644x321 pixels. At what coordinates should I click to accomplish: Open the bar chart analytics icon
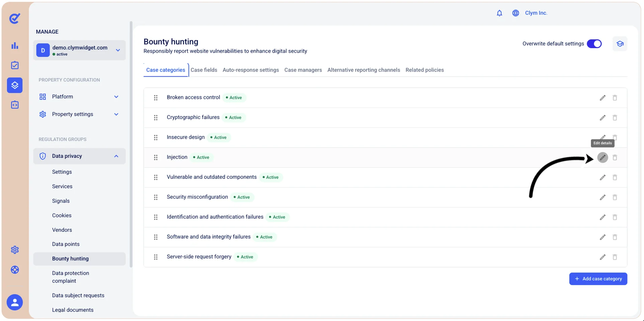coord(15,46)
